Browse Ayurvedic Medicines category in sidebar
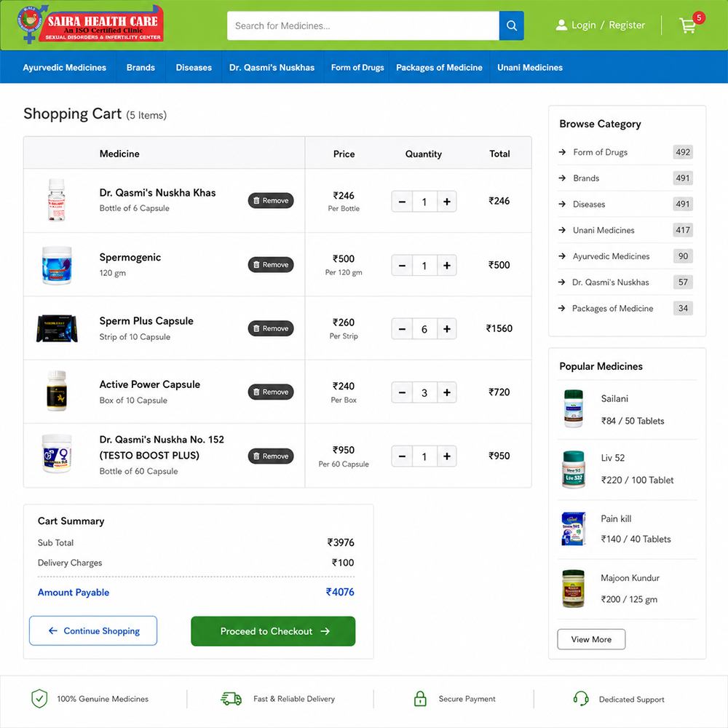Image resolution: width=728 pixels, height=728 pixels. click(625, 256)
